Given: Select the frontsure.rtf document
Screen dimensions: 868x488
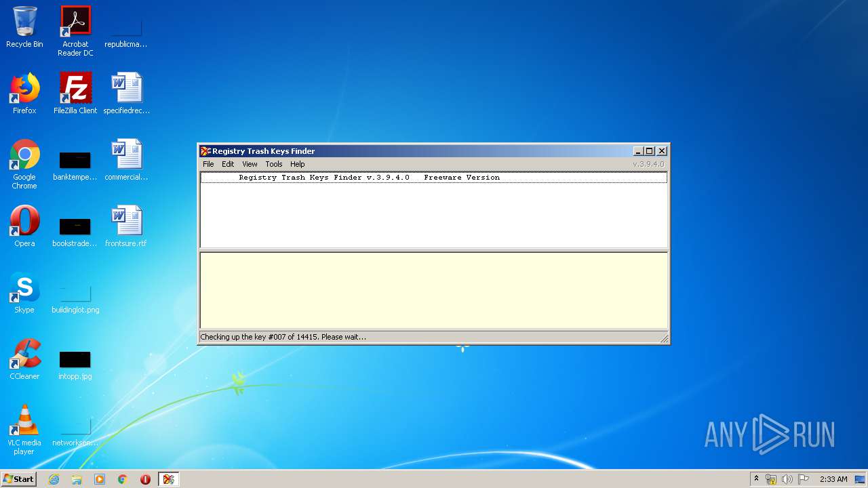Looking at the screenshot, I should 126,226.
